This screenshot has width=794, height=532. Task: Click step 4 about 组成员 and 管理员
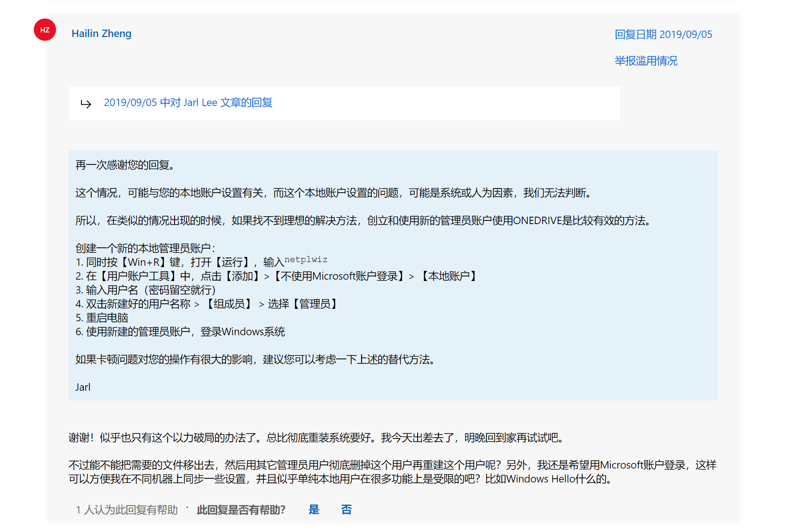point(207,304)
